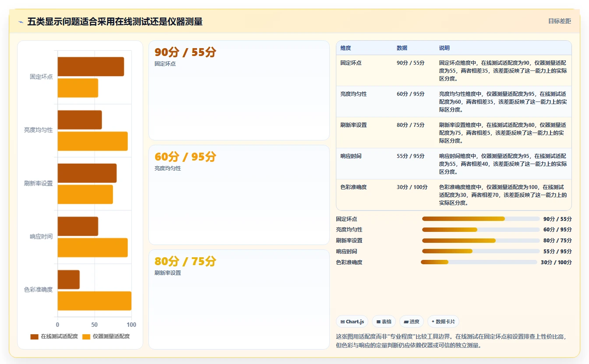Click the 100 tick on the chart x-axis
The image size is (589, 364).
click(x=131, y=325)
